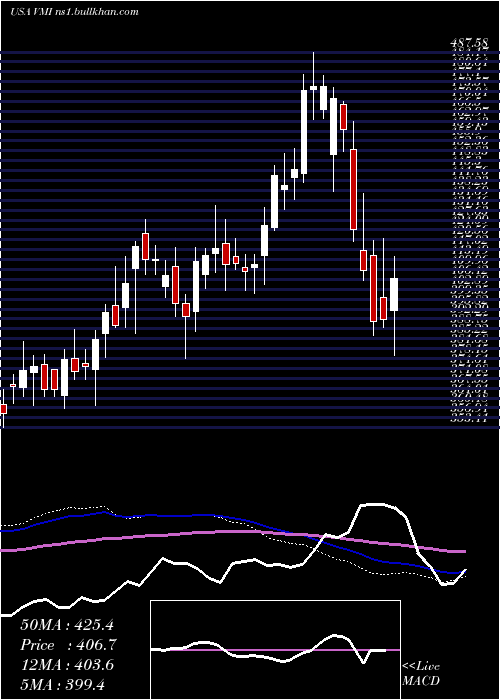Viewport: 500px width, 700px height.
Task: Click the tallest white candlestick at the peak
Action: pyautogui.click(x=304, y=132)
